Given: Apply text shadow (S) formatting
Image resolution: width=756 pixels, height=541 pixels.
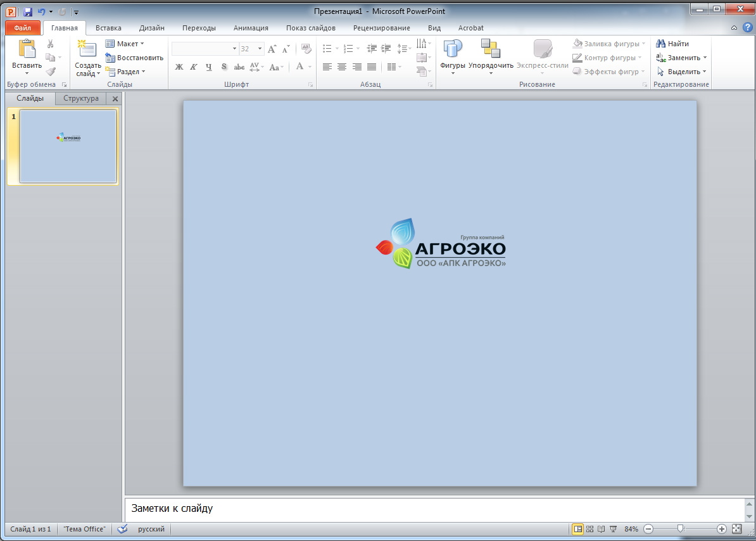Looking at the screenshot, I should (224, 67).
